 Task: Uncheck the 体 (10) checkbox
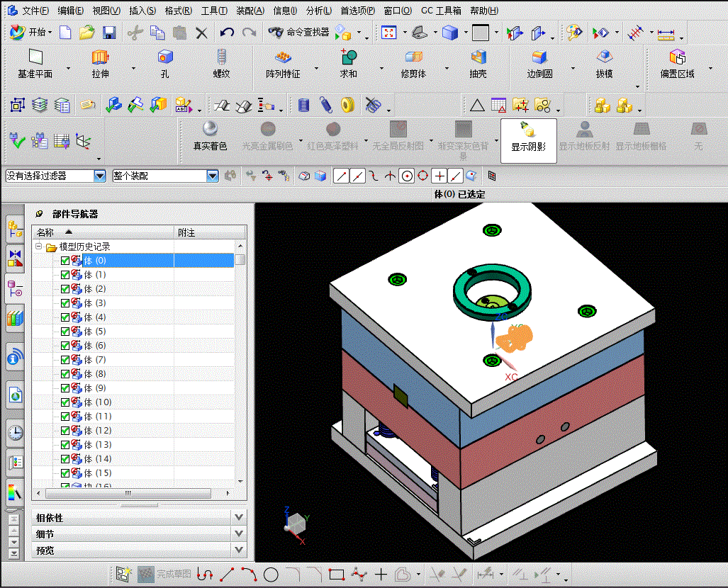point(65,402)
